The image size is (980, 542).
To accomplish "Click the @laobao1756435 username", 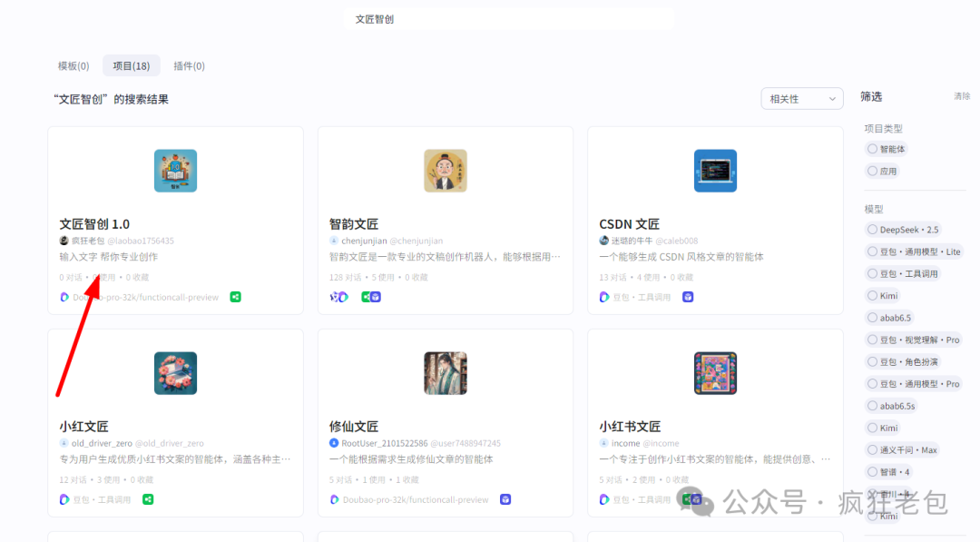I will tap(141, 241).
